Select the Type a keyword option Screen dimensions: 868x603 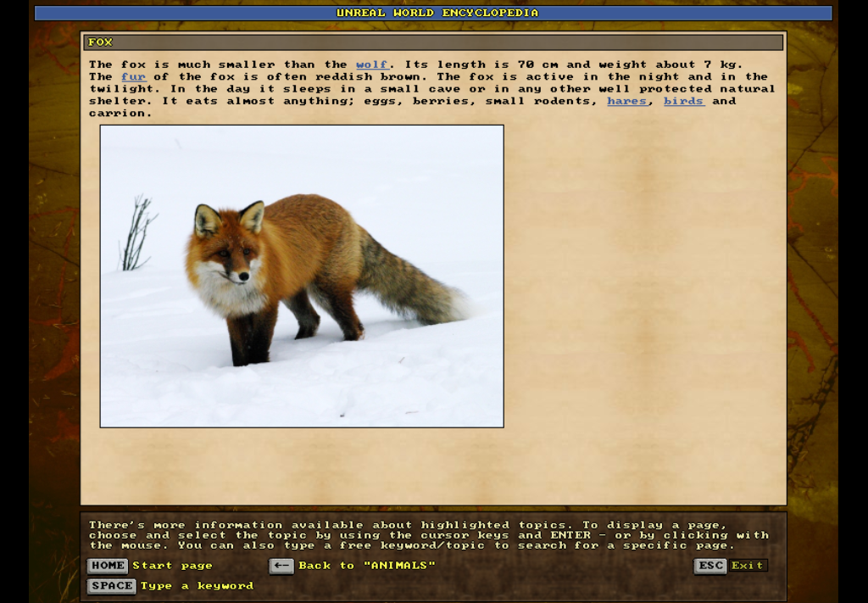coord(197,586)
